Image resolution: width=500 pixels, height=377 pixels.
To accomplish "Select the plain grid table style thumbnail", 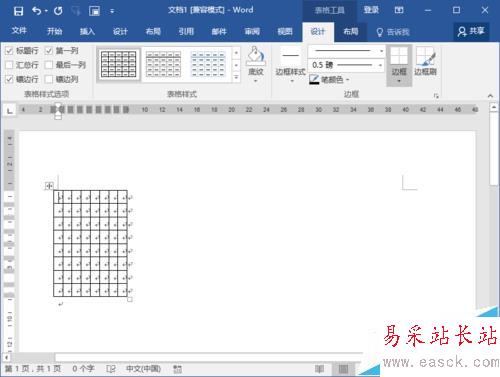I will (119, 64).
